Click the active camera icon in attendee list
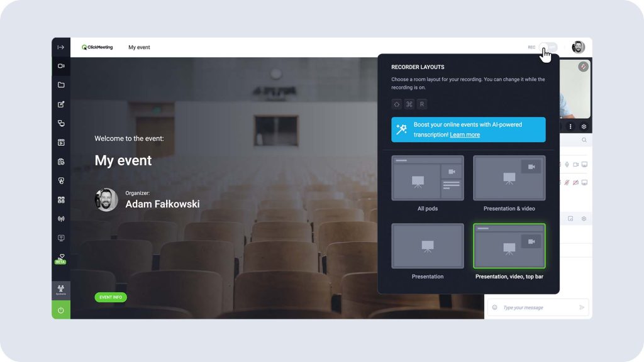Screen dimensions: 644x362 pyautogui.click(x=576, y=165)
